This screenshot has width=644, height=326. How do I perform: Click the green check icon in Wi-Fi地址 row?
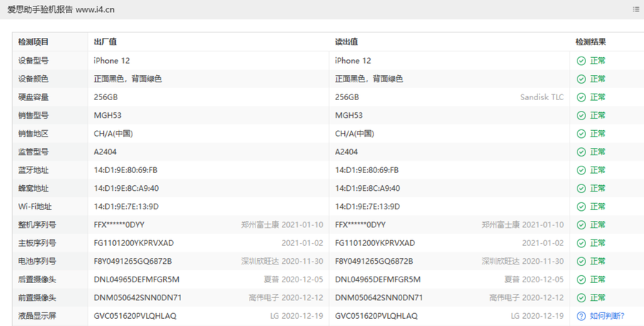point(581,207)
